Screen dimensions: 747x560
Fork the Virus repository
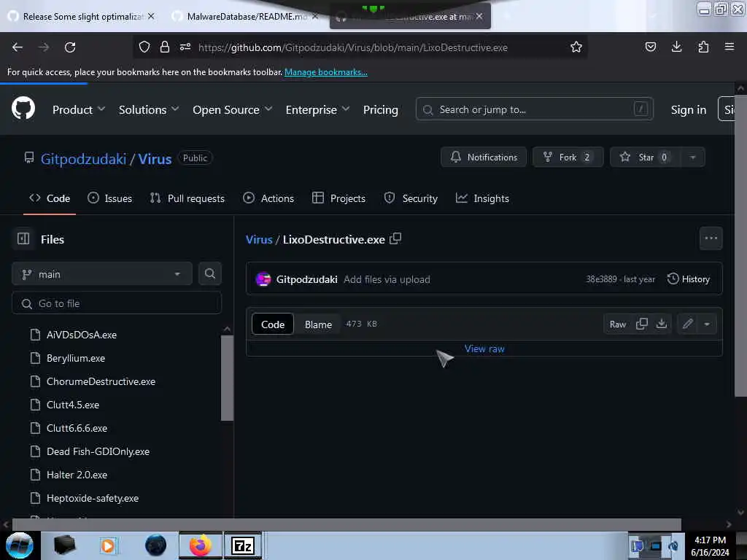click(x=568, y=157)
